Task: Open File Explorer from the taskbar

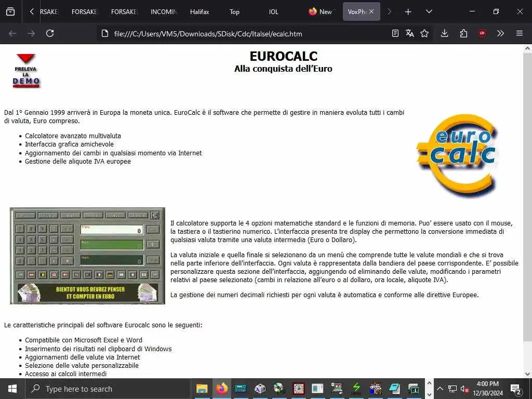Action: [202, 389]
